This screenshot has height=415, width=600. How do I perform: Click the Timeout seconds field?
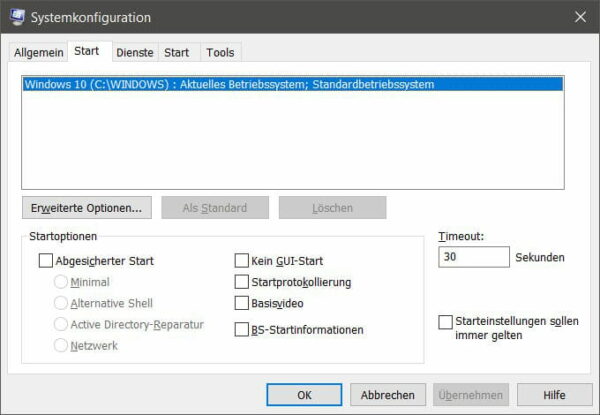pyautogui.click(x=474, y=257)
